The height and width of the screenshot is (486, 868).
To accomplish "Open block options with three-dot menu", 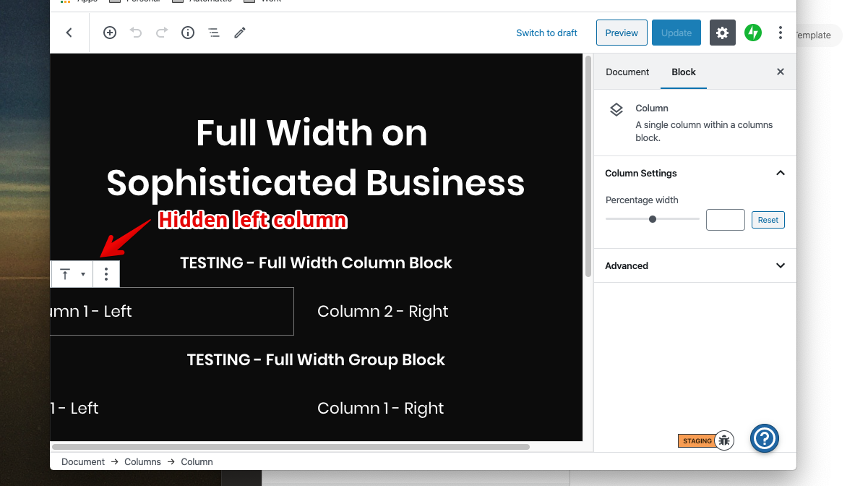I will pyautogui.click(x=106, y=274).
